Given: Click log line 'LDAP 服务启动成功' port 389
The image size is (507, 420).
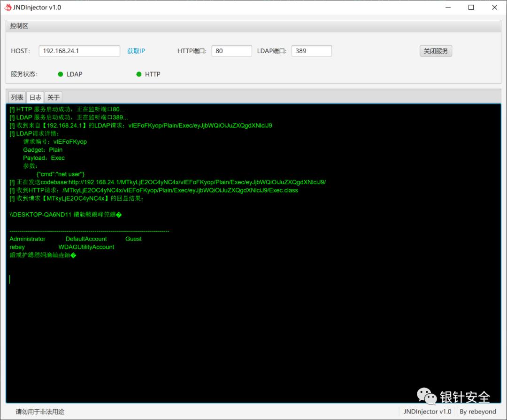Looking at the screenshot, I should click(x=69, y=117).
